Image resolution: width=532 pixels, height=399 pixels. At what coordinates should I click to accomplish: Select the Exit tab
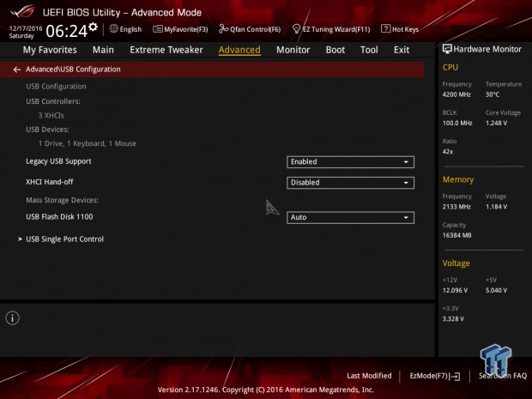tap(402, 50)
